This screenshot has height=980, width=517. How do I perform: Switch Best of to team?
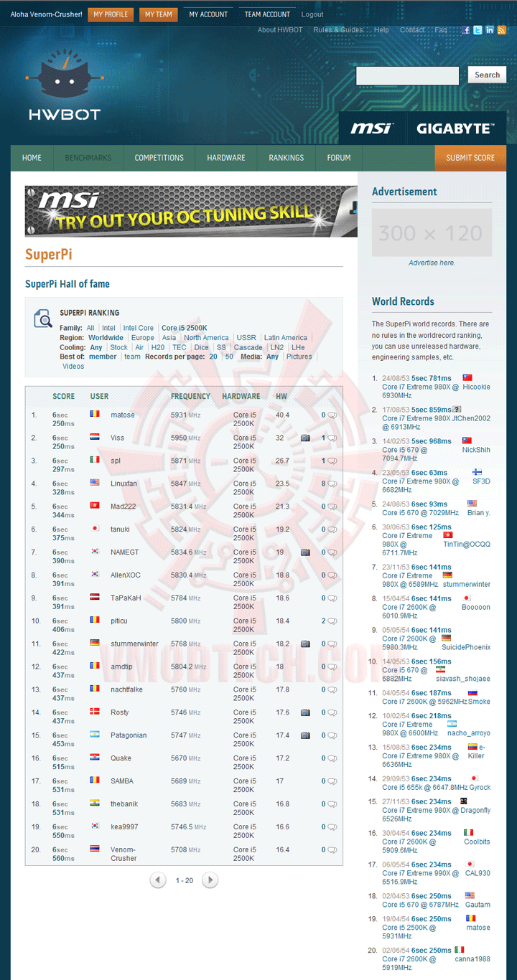(x=133, y=357)
